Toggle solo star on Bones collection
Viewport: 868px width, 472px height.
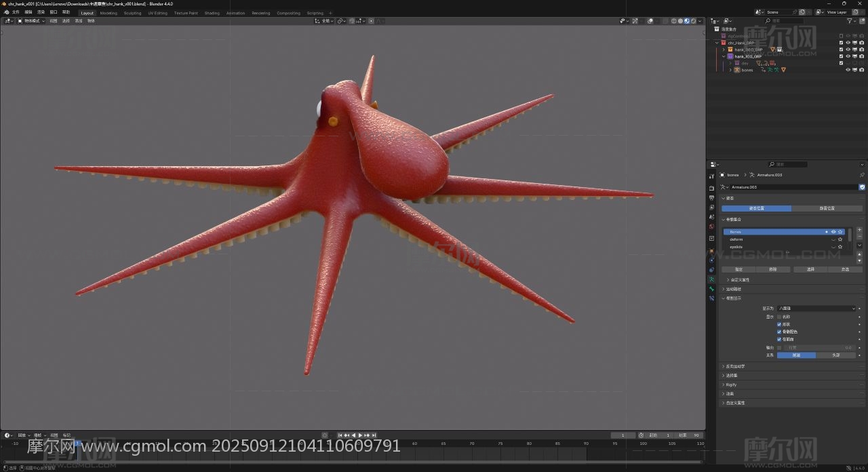[x=840, y=232]
